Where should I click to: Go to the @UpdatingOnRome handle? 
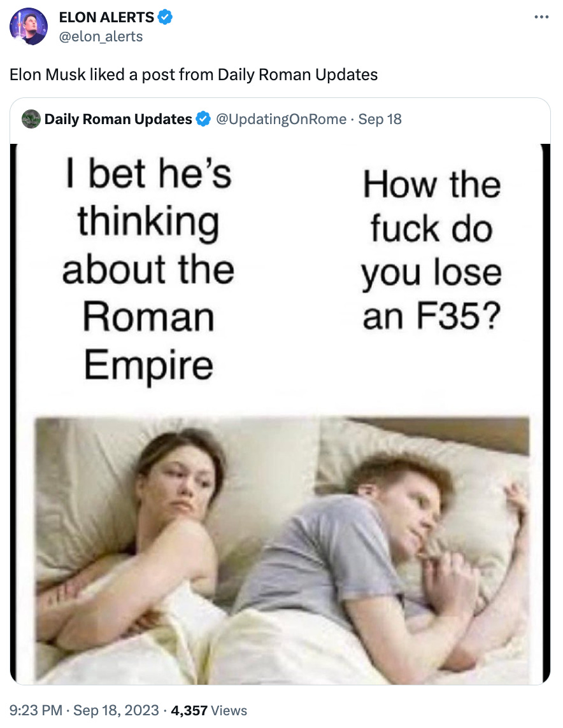point(281,119)
